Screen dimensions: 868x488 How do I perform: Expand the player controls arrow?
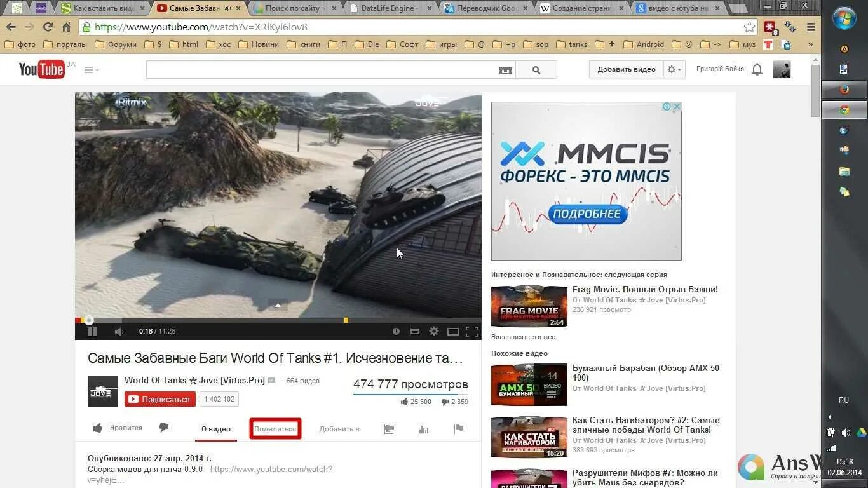[278, 306]
